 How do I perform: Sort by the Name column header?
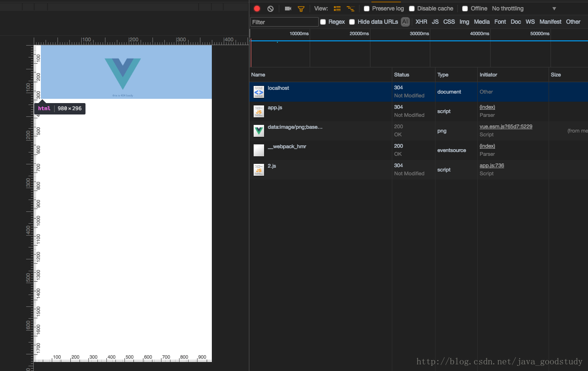tap(321, 75)
